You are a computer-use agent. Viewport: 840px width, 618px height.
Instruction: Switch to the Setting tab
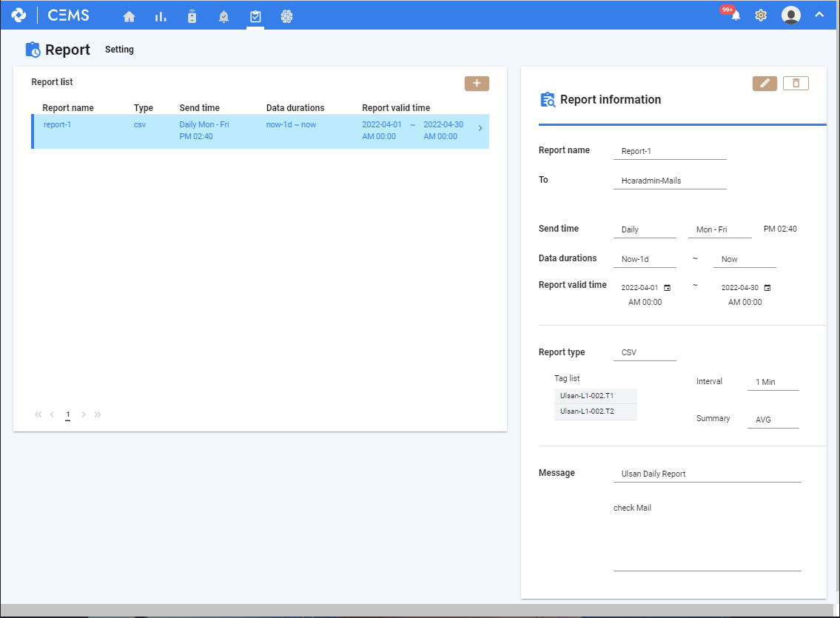coord(119,50)
